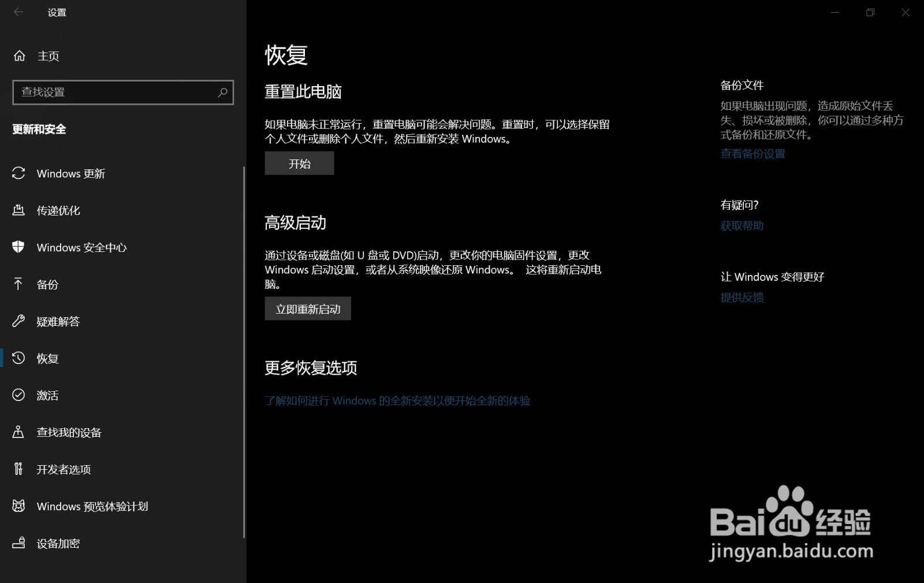Screen dimensions: 924x583
Task: Click 让 Windows 变得更好 text
Action: pyautogui.click(x=772, y=277)
